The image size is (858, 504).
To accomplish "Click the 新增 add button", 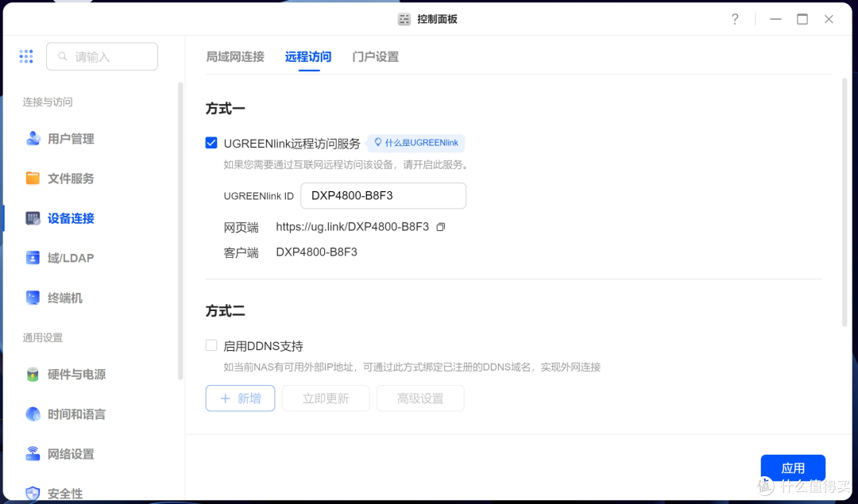I will [x=240, y=398].
